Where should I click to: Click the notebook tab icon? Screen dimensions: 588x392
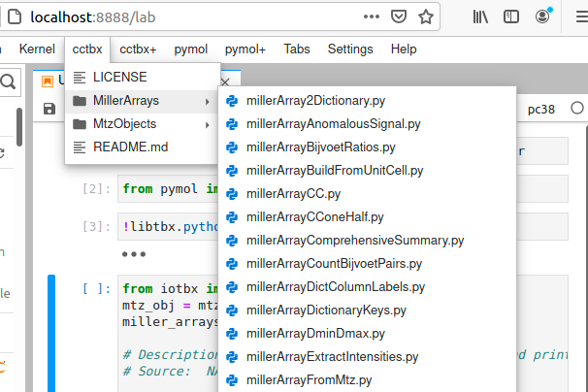[48, 82]
